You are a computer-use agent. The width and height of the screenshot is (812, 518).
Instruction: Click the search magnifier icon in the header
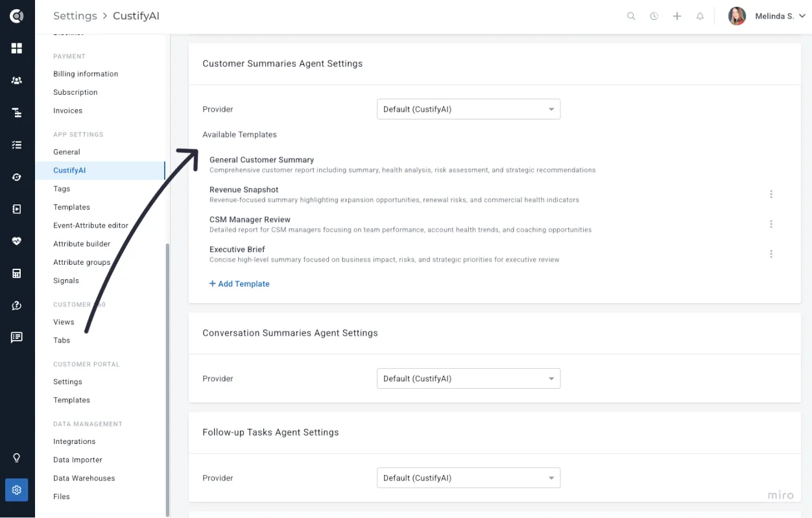point(631,16)
